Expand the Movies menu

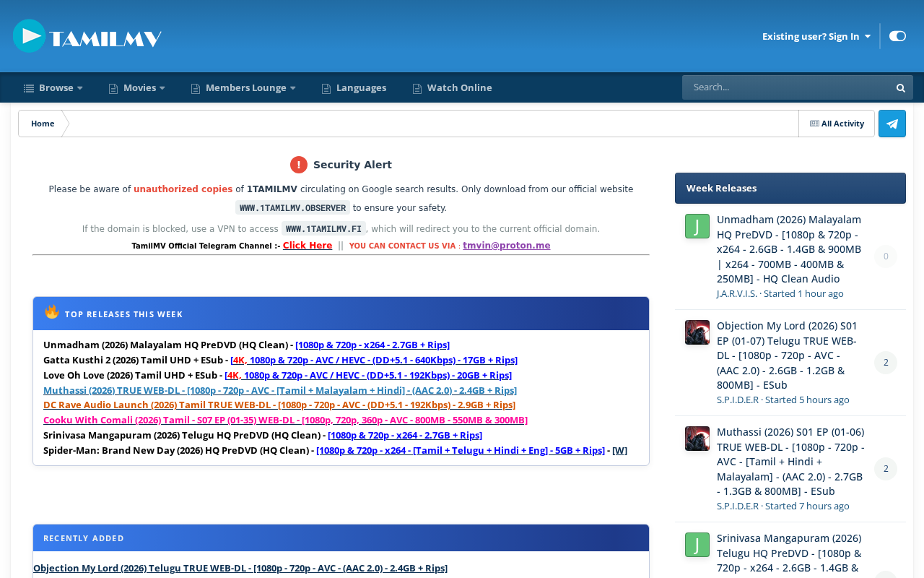[137, 88]
